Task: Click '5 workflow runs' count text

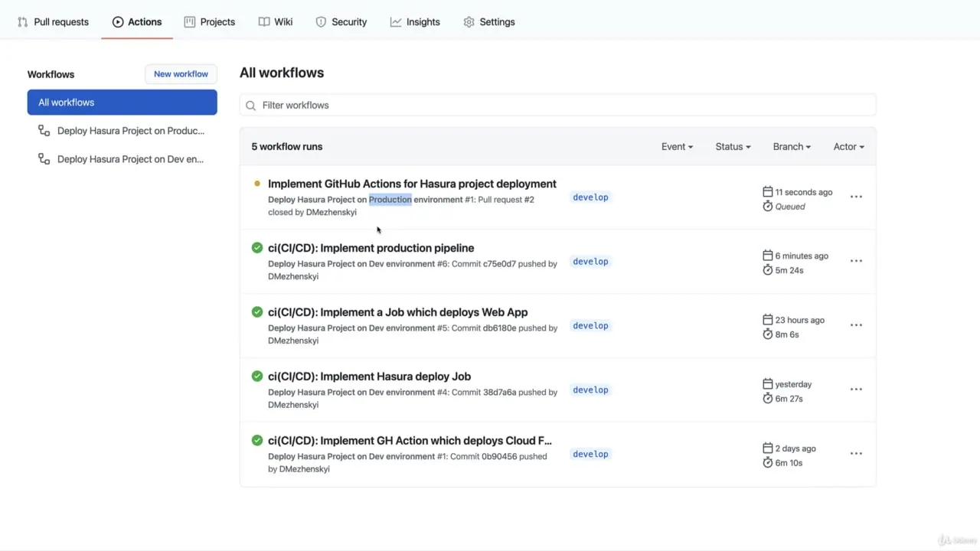Action: pos(287,146)
